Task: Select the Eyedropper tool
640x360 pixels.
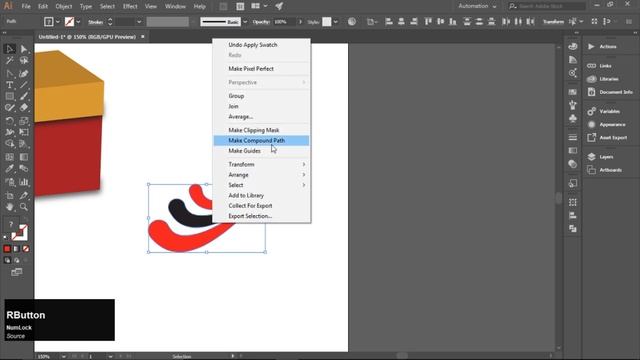Action: click(9, 169)
